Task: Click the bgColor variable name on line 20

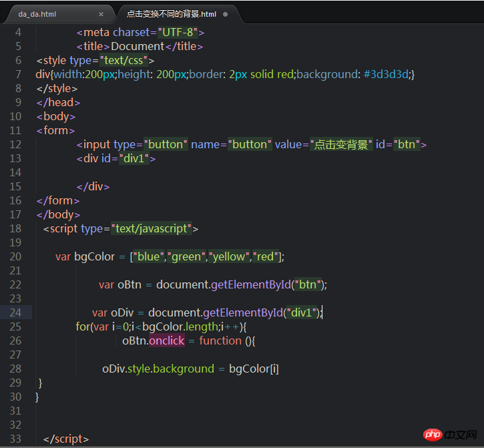Action: coord(94,257)
